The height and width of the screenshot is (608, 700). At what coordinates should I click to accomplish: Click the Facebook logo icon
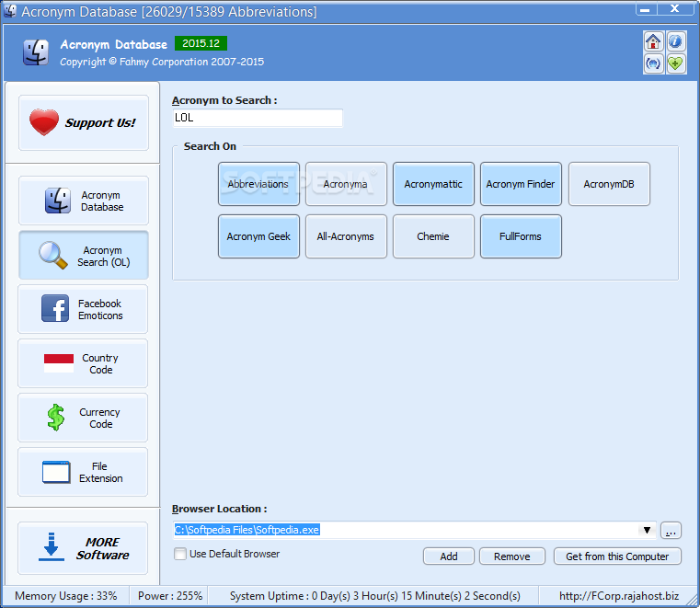[x=55, y=308]
